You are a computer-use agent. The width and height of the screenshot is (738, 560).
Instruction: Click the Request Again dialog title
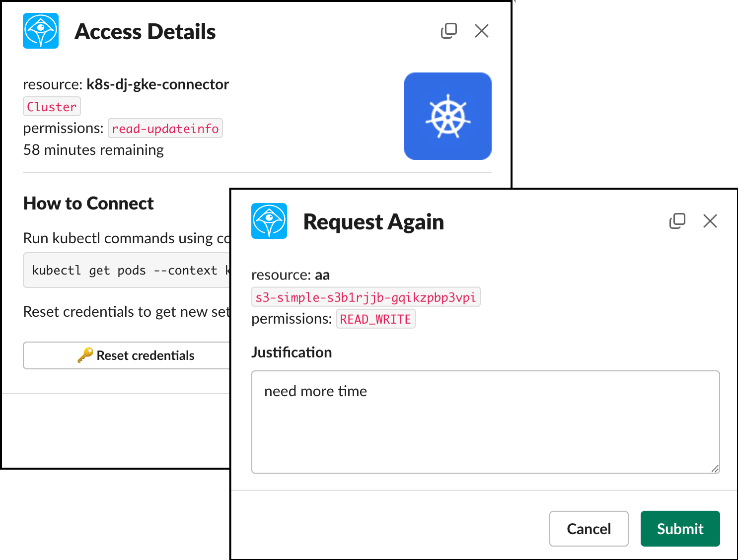tap(373, 222)
